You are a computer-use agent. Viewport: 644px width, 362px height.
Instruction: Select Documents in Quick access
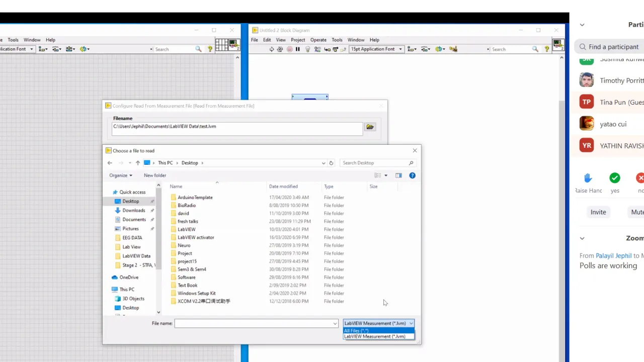point(134,220)
